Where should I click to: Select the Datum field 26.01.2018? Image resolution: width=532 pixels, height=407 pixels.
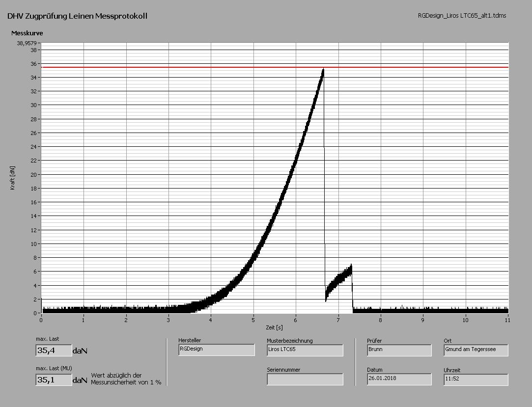tap(399, 379)
